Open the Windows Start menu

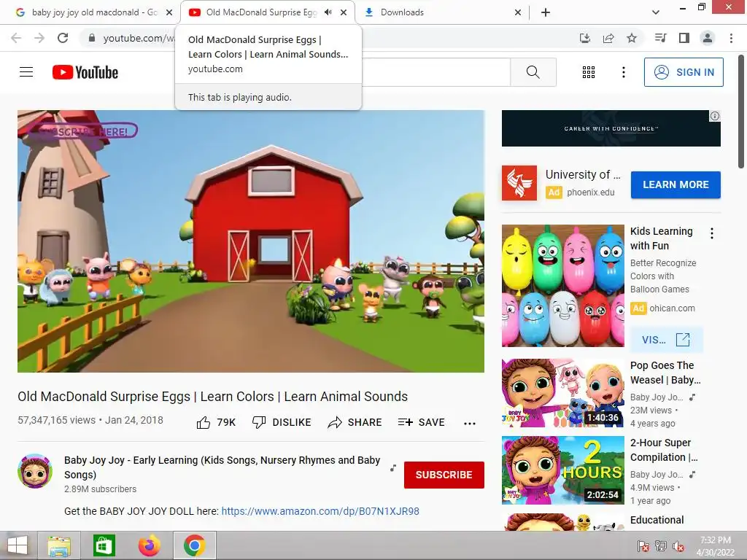point(18,545)
